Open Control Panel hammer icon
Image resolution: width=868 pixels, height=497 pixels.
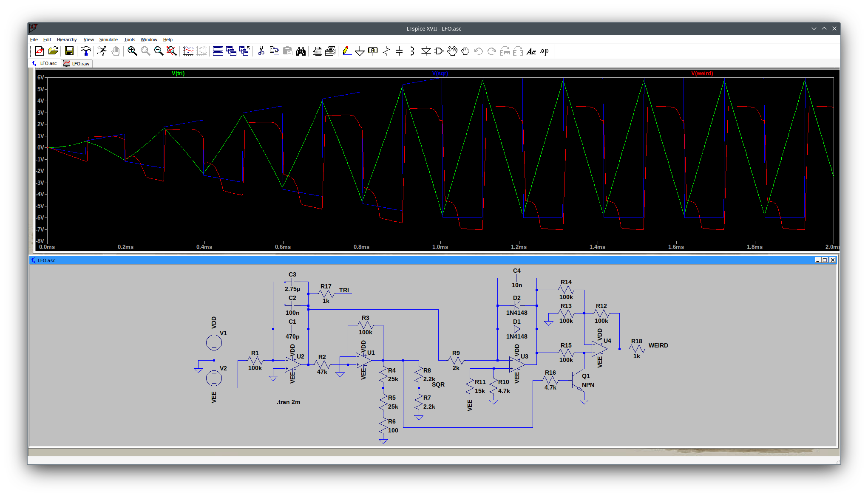[x=86, y=51]
